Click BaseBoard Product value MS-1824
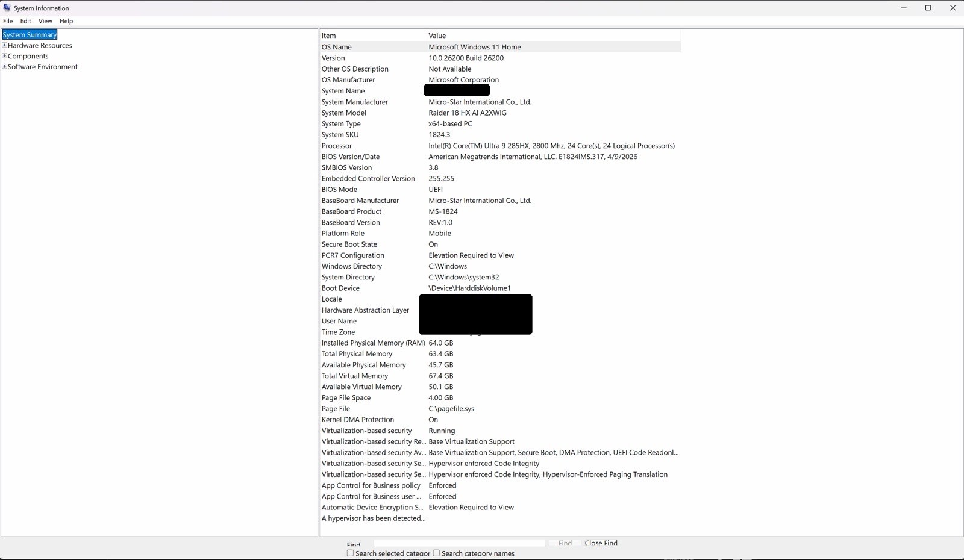Image resolution: width=964 pixels, height=560 pixels. pyautogui.click(x=443, y=211)
